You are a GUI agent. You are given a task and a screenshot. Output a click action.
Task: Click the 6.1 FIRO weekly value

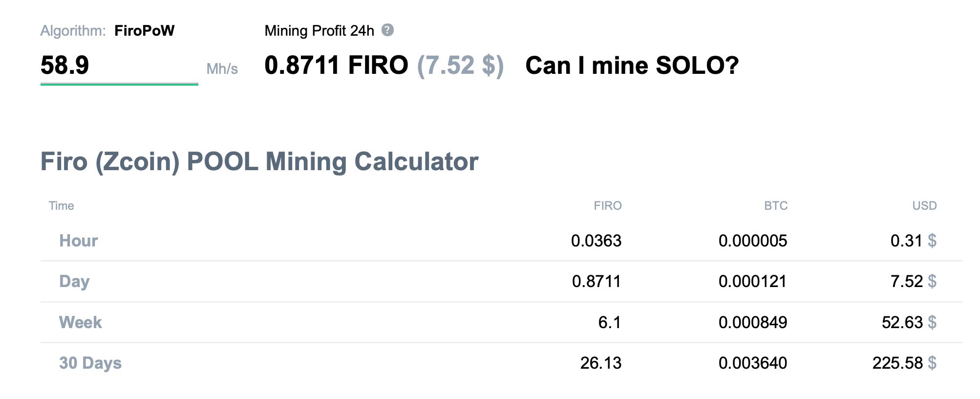click(609, 322)
